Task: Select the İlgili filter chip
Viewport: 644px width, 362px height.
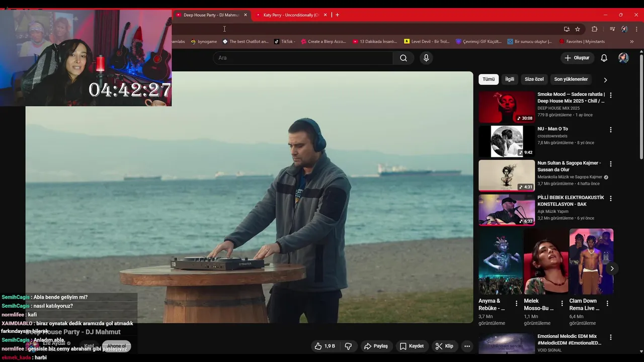Action: point(510,79)
